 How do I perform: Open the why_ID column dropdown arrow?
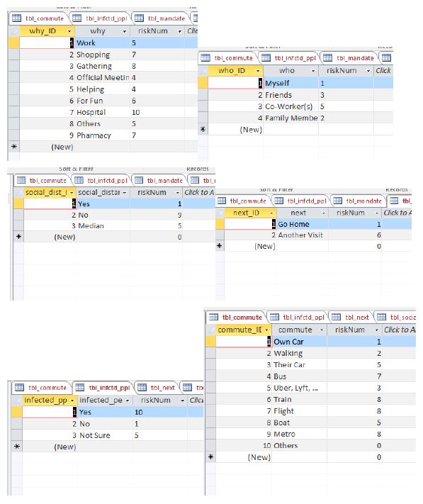(69, 31)
